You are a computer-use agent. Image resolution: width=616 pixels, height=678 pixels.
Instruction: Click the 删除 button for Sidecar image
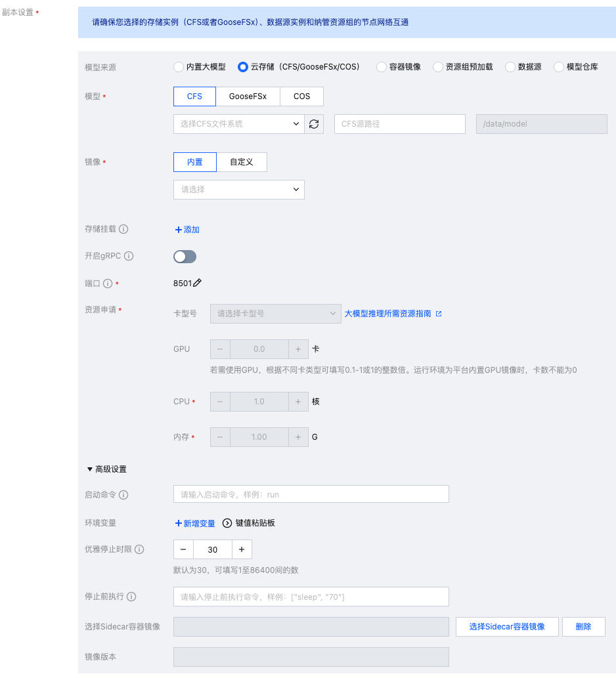pyautogui.click(x=584, y=627)
